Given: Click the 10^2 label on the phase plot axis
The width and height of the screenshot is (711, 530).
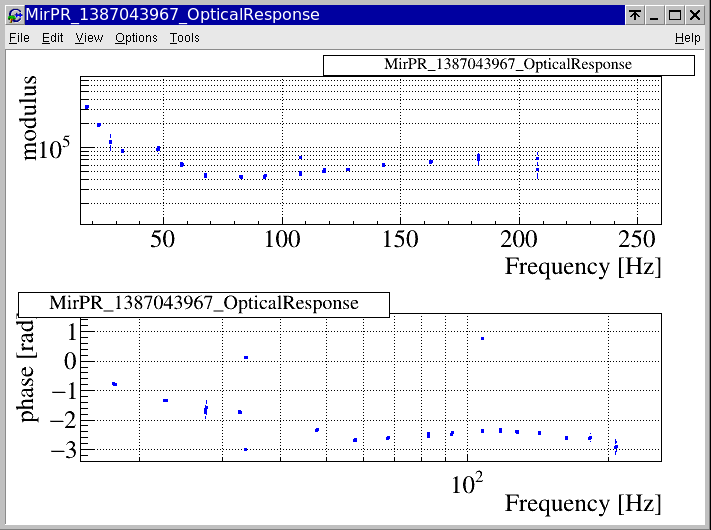Looking at the screenshot, I should 466,483.
